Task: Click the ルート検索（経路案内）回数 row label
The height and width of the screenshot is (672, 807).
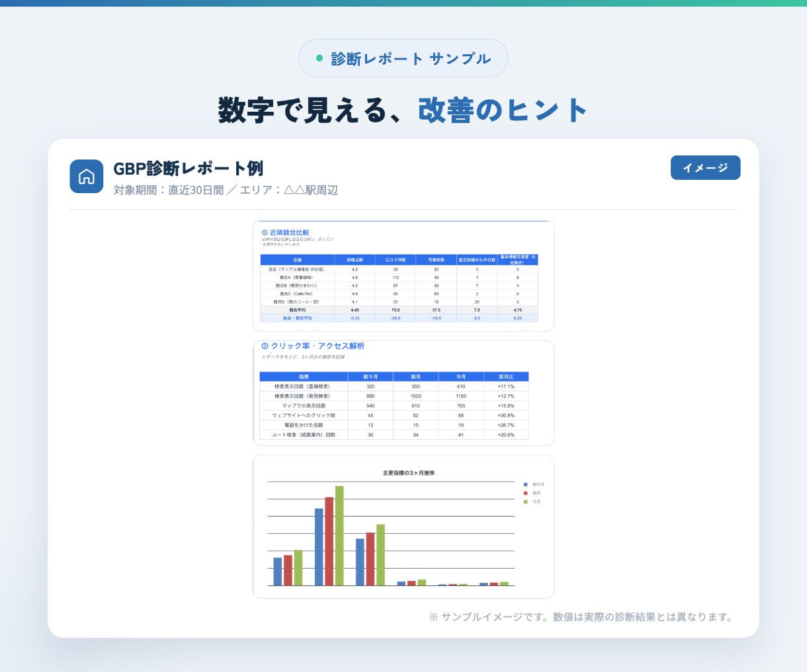Action: click(x=304, y=435)
